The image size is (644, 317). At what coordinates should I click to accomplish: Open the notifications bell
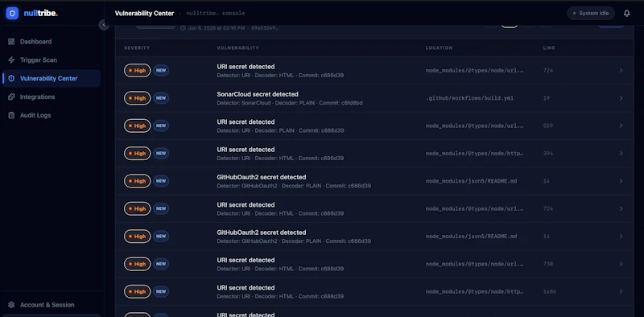click(x=627, y=13)
